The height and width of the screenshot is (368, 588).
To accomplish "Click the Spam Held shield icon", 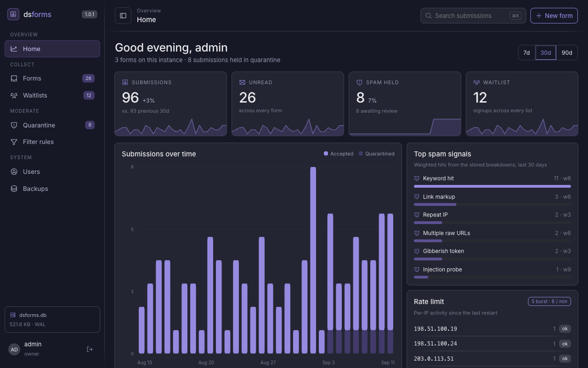I will [359, 82].
